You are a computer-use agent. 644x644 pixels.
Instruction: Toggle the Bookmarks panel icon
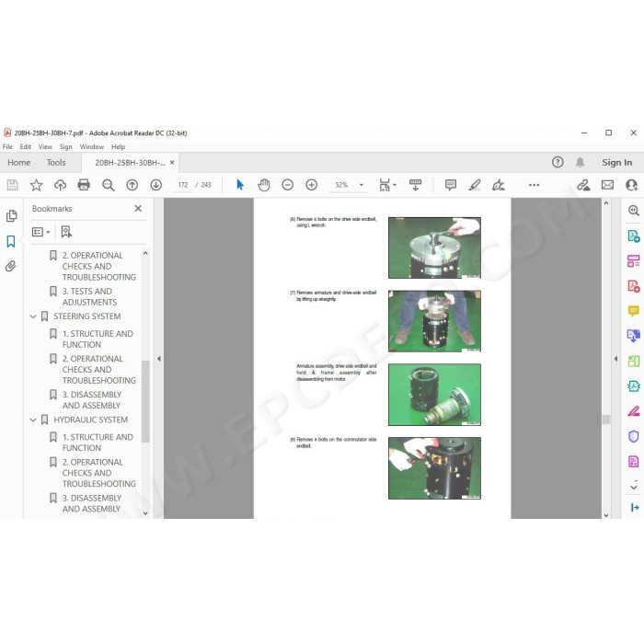[x=11, y=241]
